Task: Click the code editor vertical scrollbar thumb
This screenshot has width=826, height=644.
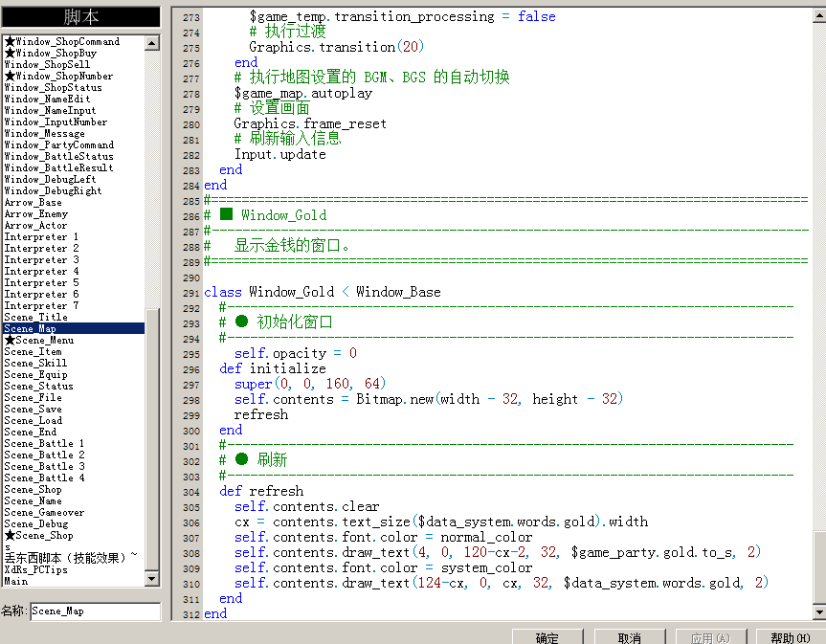Action: point(819,567)
